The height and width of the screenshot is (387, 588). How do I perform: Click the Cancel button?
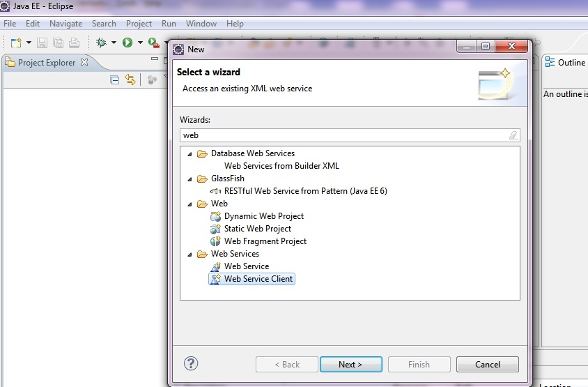pos(488,365)
